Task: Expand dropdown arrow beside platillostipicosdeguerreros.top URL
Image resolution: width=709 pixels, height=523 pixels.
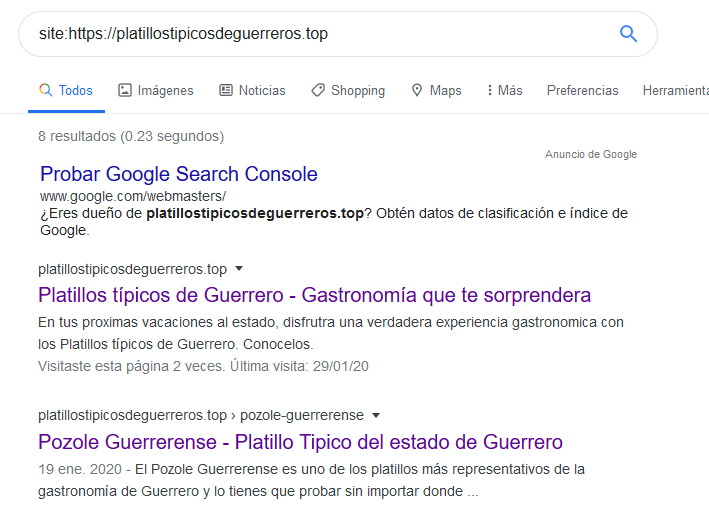Action: (x=239, y=269)
